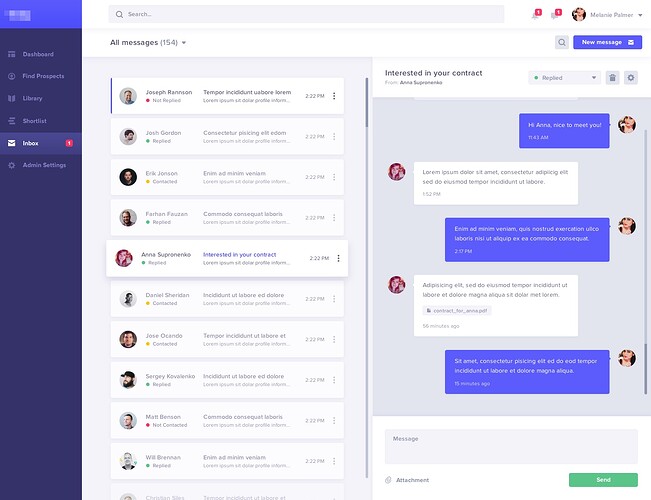Focus the top Search field
Screen dimensions: 651x500
tap(306, 14)
